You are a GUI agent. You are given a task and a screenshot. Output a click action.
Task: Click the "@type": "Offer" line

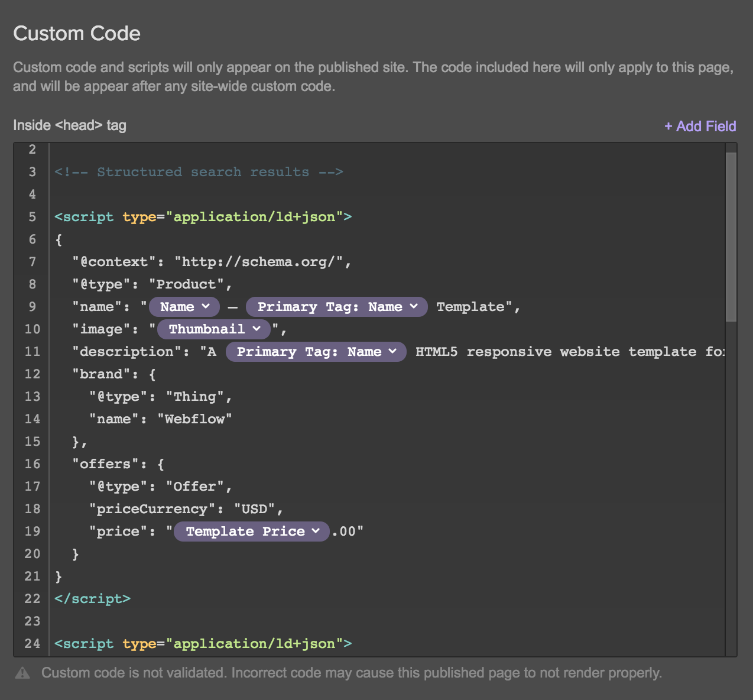click(x=161, y=487)
